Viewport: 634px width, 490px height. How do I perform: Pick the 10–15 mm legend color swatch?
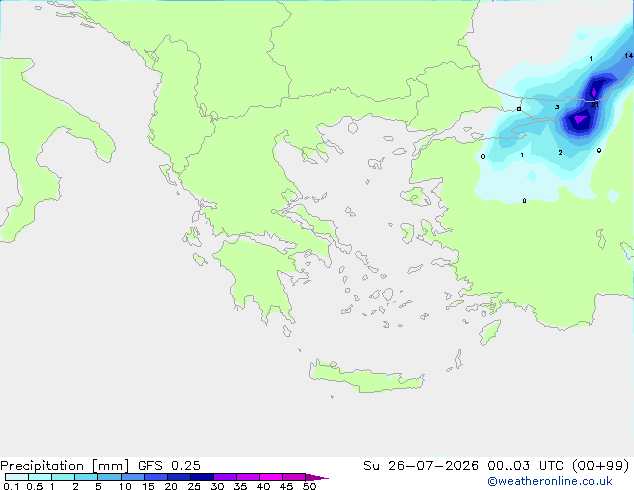coord(133,477)
